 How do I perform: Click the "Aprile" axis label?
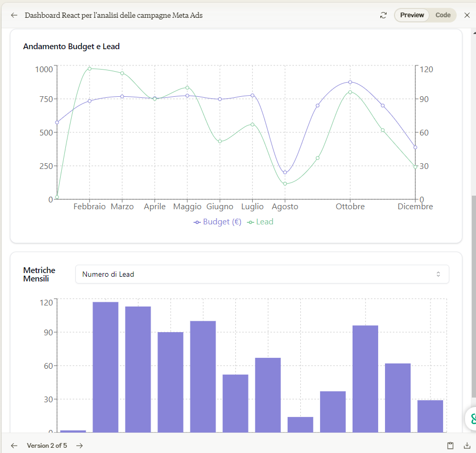154,207
